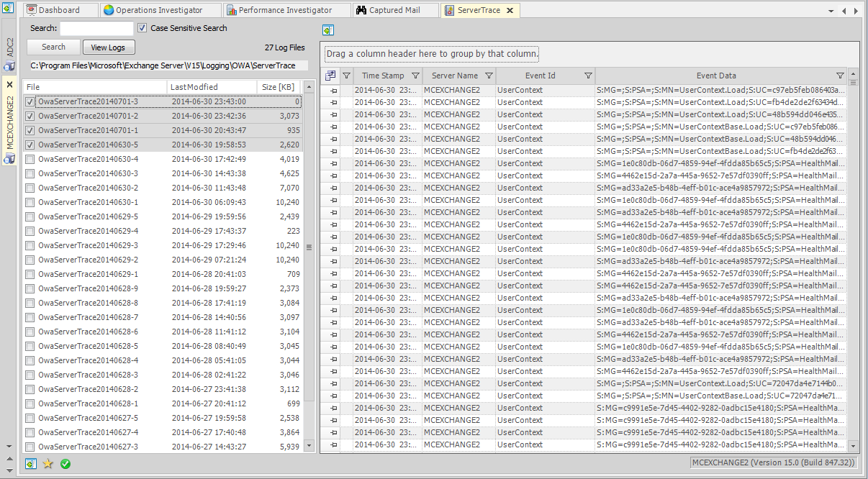The width and height of the screenshot is (868, 479).
Task: Click the Dashboard tab's monitor icon
Action: [31, 10]
